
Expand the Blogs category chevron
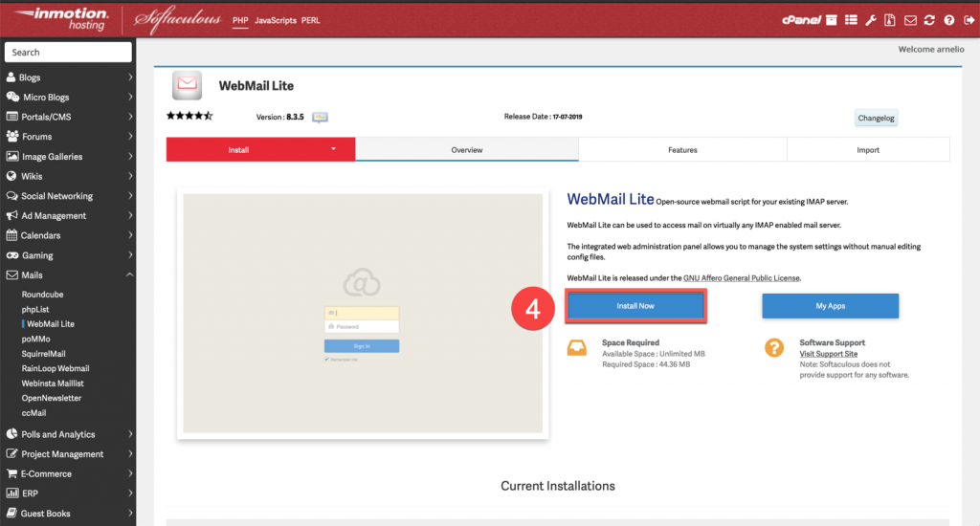point(130,77)
